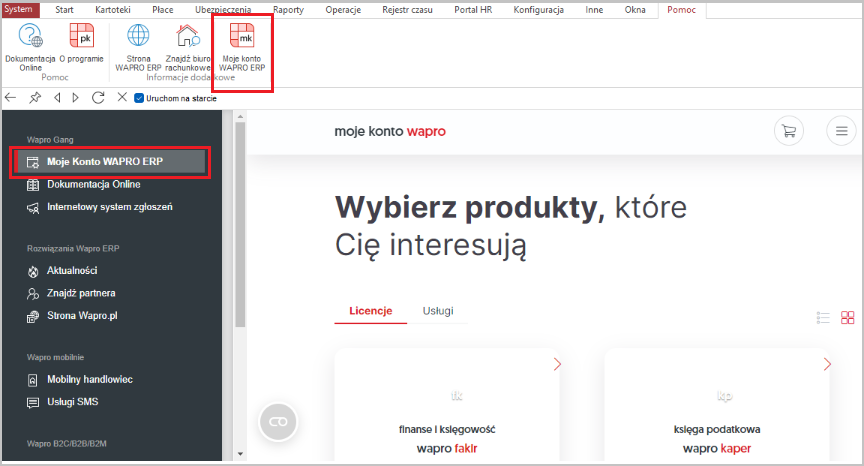Switch to the Inne ribbon tab
This screenshot has height=466, width=864.
click(594, 10)
